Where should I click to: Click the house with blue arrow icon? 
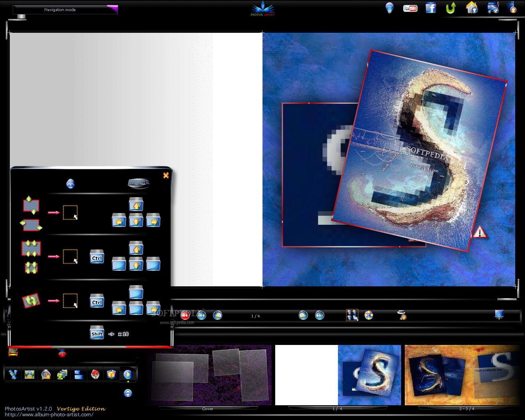[472, 8]
